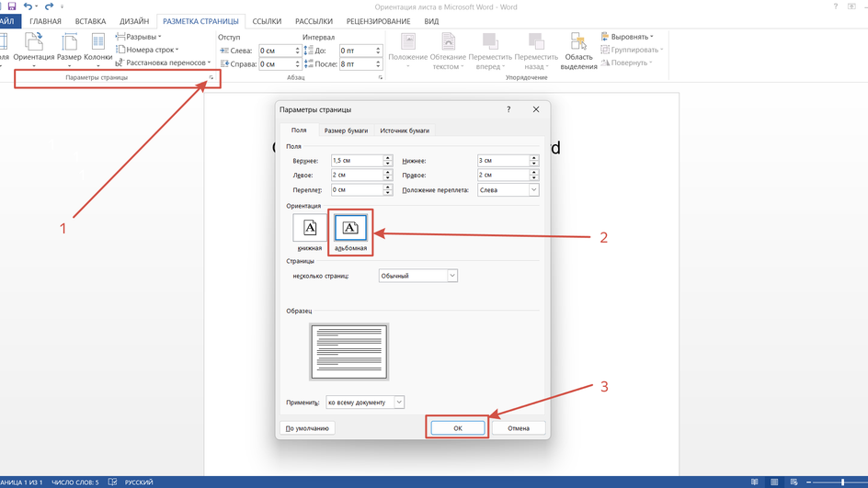Open the Источник бумаги dialog tab
Screen dimensions: 868x488
(405, 131)
